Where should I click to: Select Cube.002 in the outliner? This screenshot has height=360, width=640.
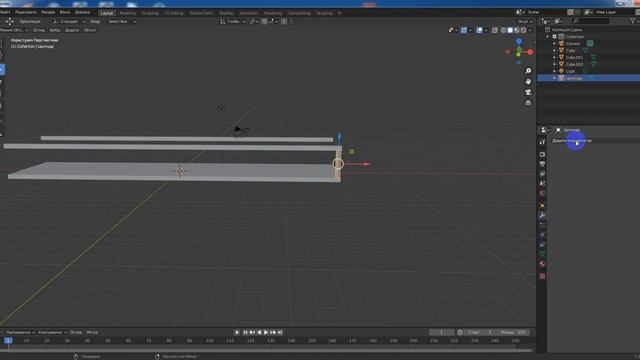[x=574, y=64]
